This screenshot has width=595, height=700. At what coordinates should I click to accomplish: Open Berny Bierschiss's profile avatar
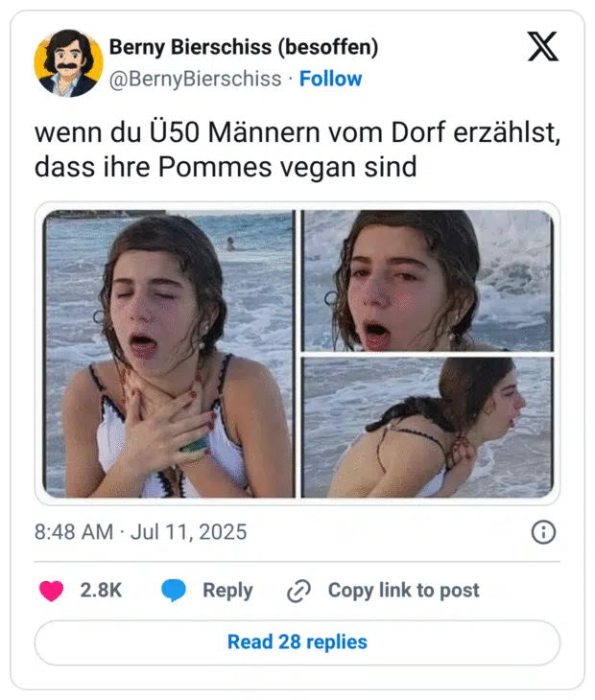coord(68,62)
